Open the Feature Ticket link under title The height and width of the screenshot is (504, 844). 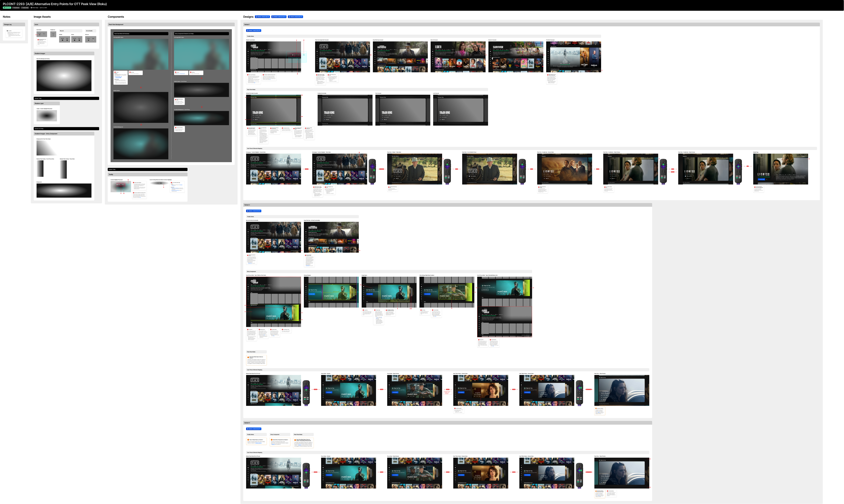click(25, 7)
